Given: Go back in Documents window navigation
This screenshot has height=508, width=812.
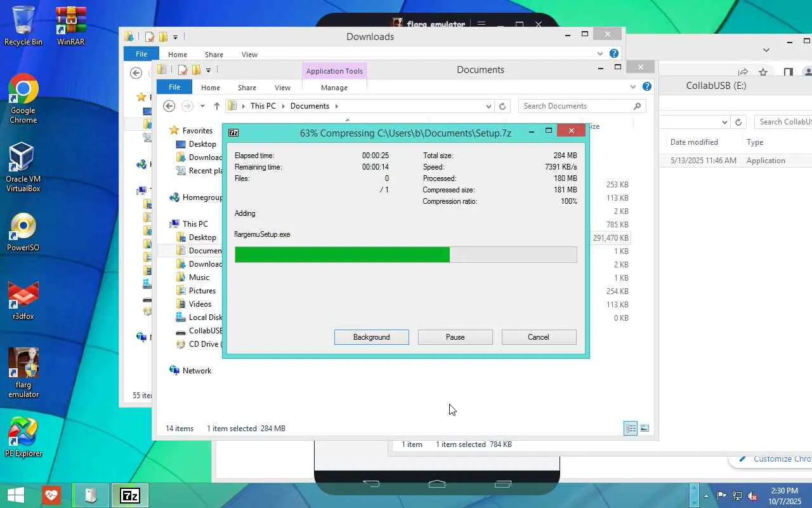Looking at the screenshot, I should [169, 106].
